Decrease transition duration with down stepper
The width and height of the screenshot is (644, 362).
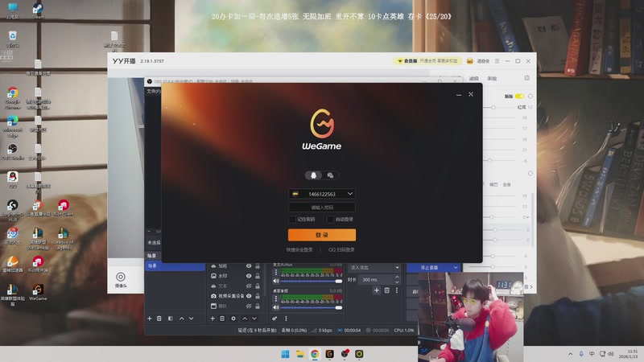(397, 282)
